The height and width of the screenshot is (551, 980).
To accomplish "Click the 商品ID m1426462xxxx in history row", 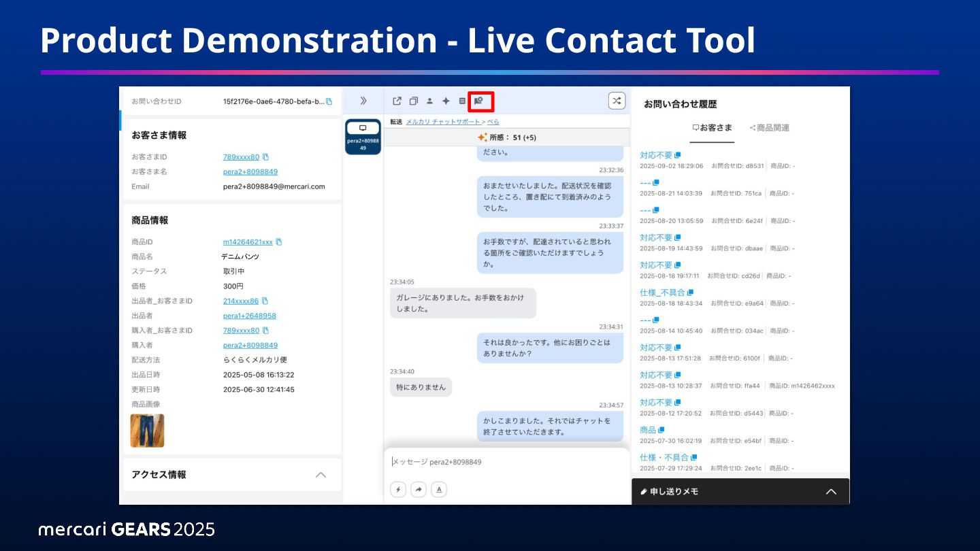I will 802,386.
